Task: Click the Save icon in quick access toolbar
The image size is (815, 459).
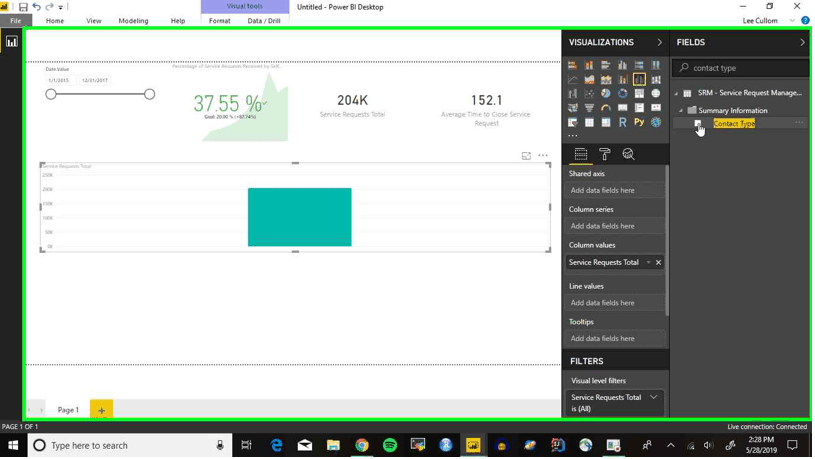Action: coord(23,7)
